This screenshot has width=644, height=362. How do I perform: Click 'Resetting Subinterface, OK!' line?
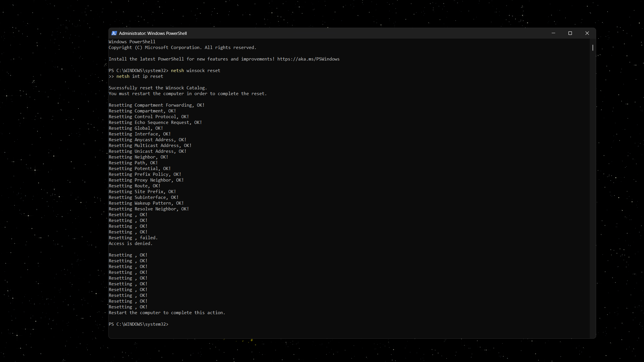tap(144, 197)
